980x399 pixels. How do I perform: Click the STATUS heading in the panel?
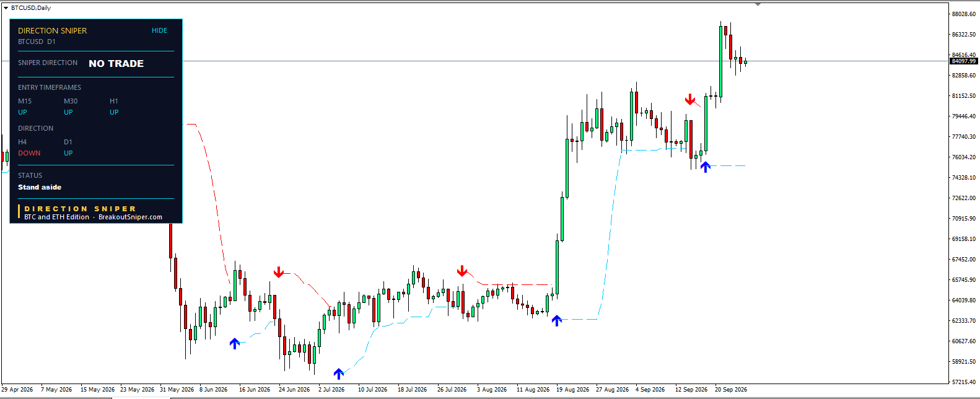click(x=30, y=175)
